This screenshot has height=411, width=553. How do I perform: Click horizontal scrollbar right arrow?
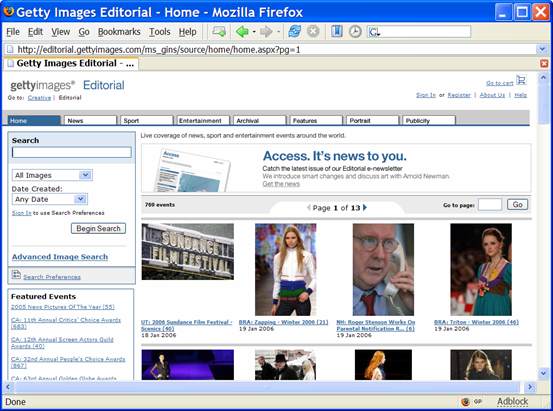(x=530, y=387)
